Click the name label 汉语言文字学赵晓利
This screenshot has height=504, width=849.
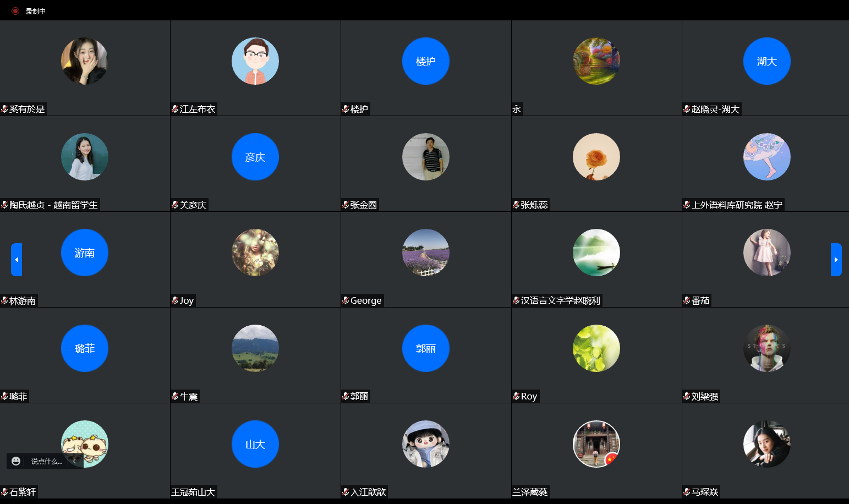[560, 301]
